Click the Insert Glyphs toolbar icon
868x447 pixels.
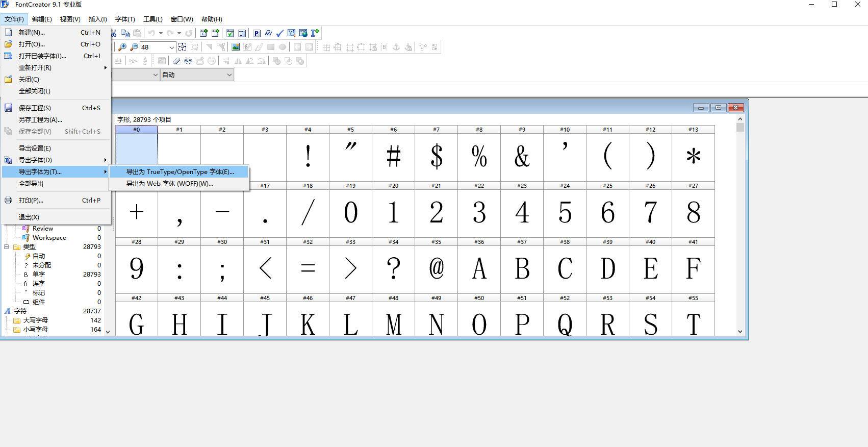point(216,33)
